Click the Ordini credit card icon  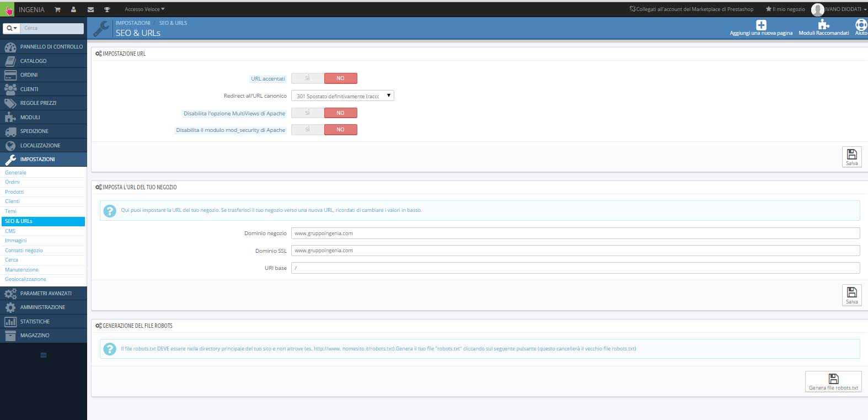[x=10, y=75]
